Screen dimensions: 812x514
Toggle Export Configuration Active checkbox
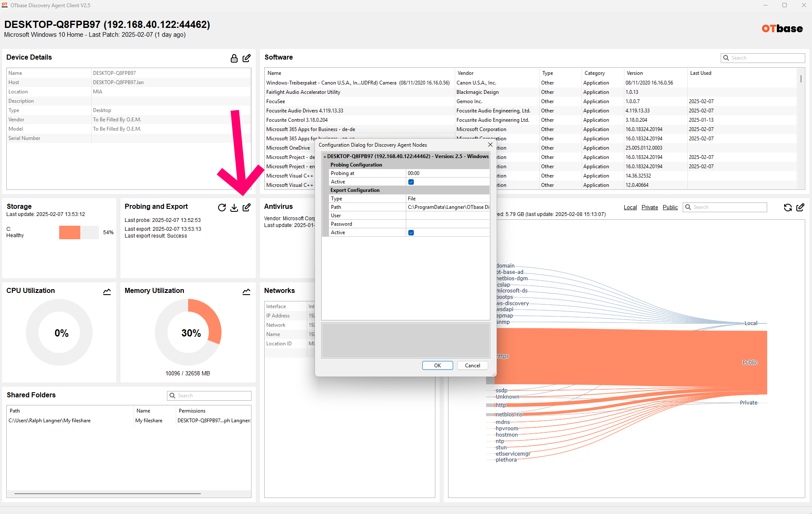click(x=411, y=232)
